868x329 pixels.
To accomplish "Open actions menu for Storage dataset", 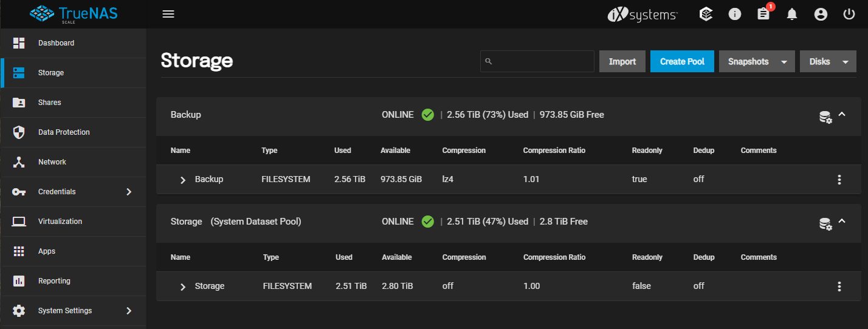I will 839,287.
